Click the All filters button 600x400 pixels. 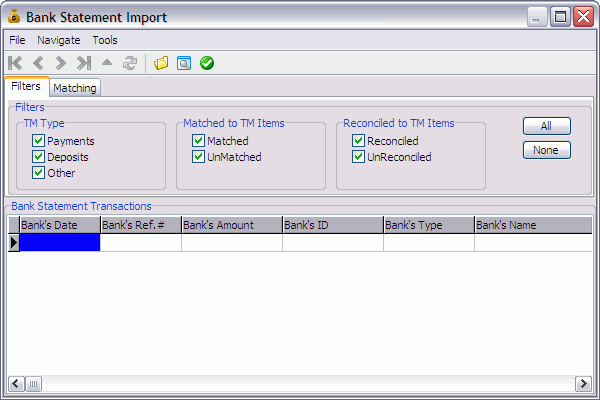(x=546, y=126)
